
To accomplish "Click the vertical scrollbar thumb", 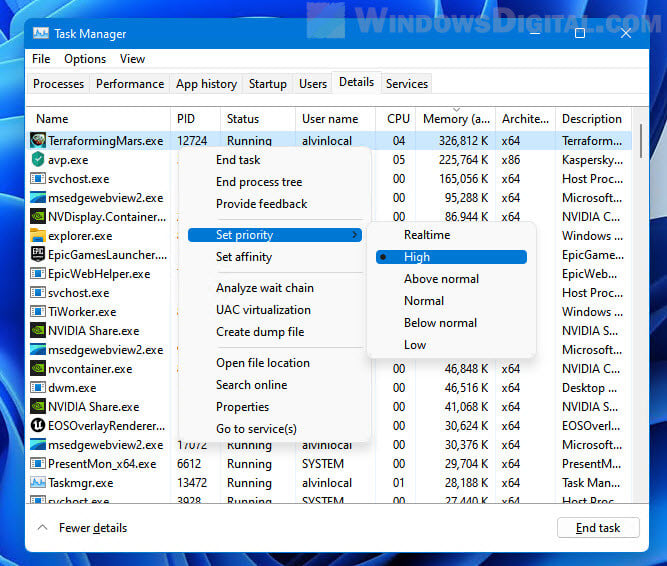I will click(640, 141).
